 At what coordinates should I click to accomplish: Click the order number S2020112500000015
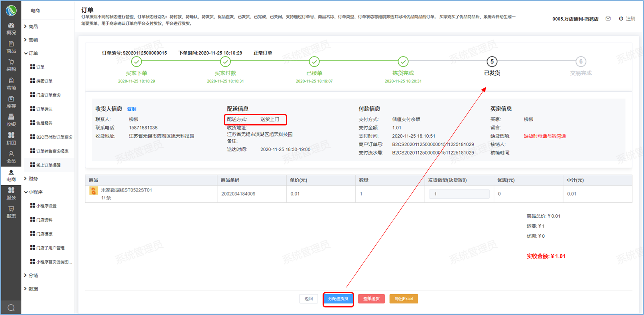145,53
